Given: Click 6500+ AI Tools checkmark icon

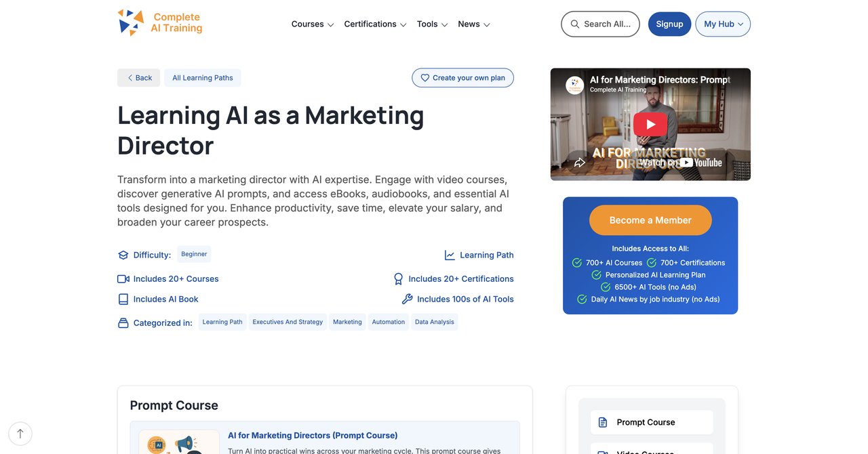Looking at the screenshot, I should [606, 287].
